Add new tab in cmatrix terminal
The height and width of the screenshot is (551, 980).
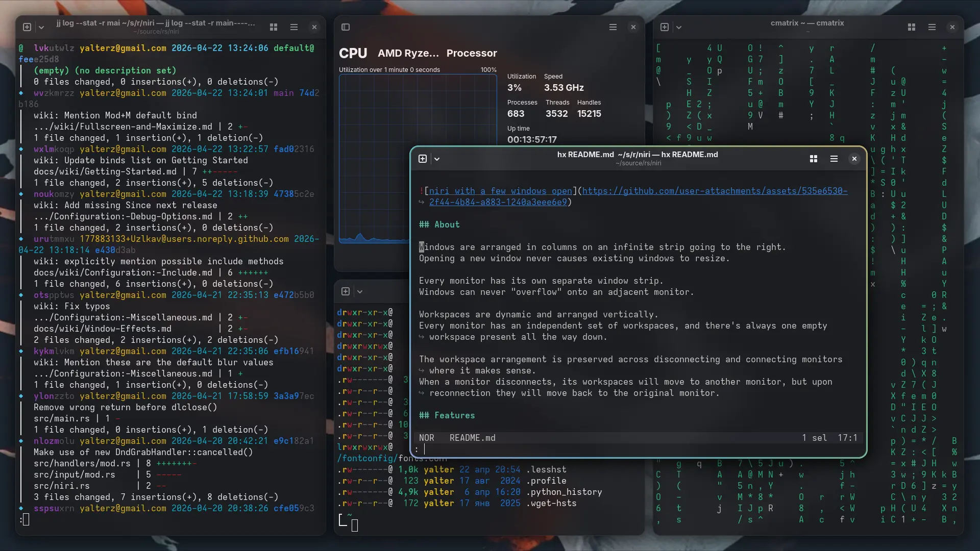coord(665,27)
